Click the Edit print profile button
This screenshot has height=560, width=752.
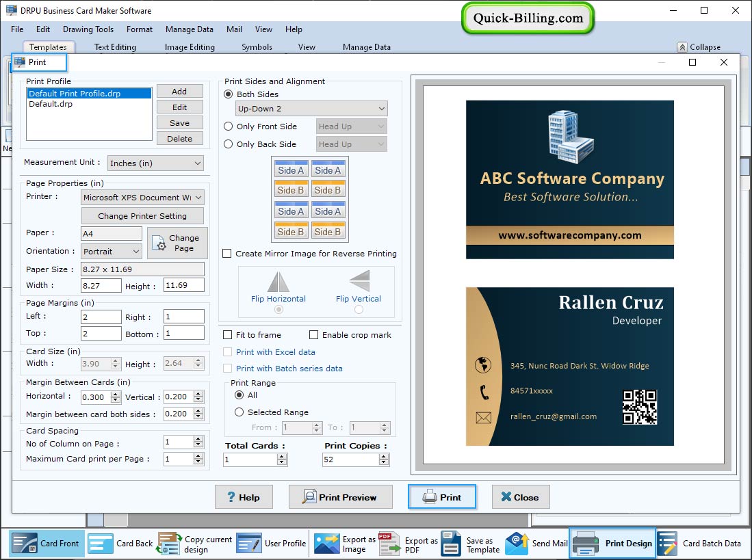click(x=179, y=107)
